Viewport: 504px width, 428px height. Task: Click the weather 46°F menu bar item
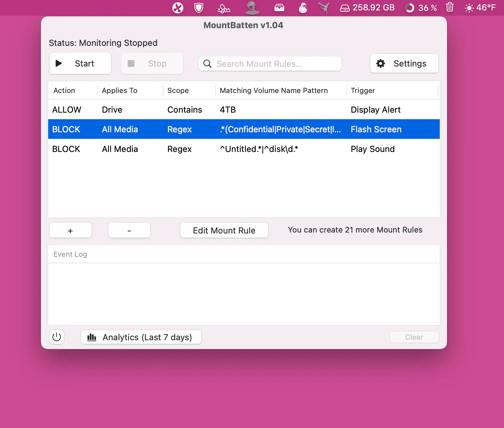480,8
